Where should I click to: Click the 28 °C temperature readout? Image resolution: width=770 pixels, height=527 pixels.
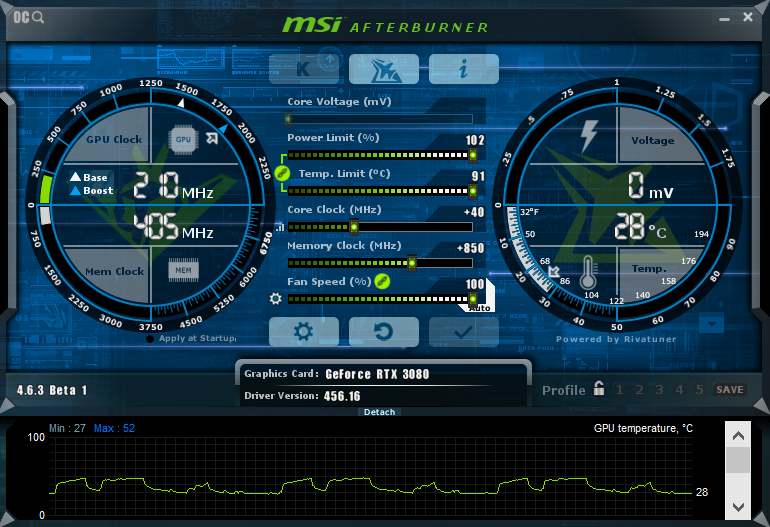(640, 226)
